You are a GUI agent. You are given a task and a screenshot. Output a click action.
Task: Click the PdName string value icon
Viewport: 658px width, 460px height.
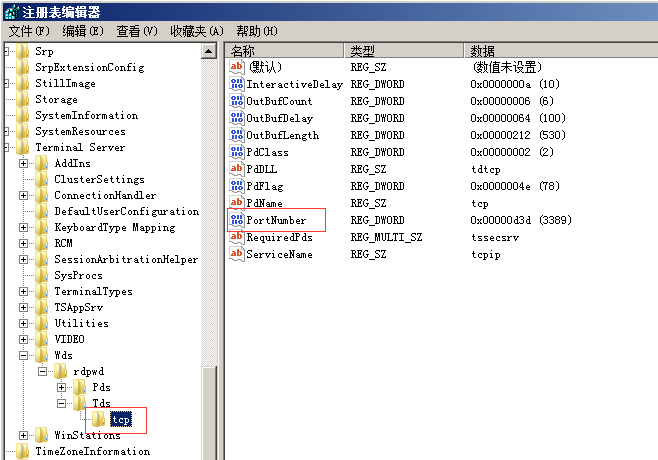(x=237, y=202)
